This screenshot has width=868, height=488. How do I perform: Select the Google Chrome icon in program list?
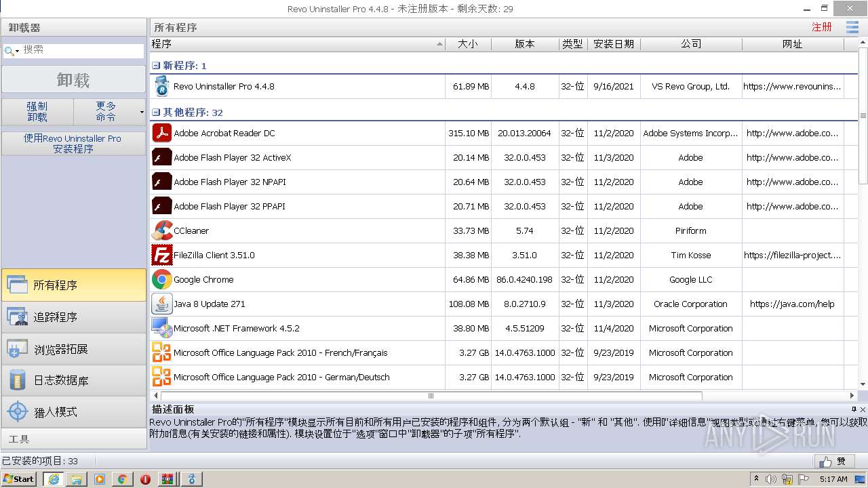(x=161, y=279)
